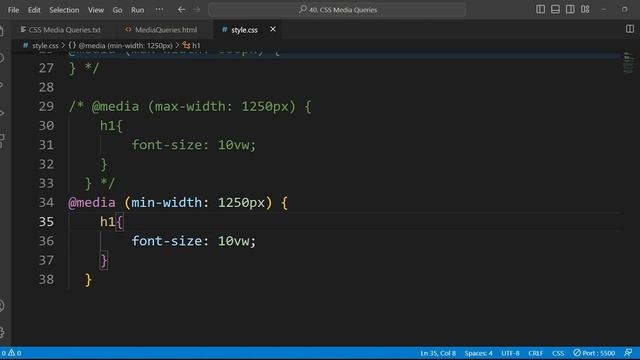Open the h1 breadcrumb item

coord(192,46)
